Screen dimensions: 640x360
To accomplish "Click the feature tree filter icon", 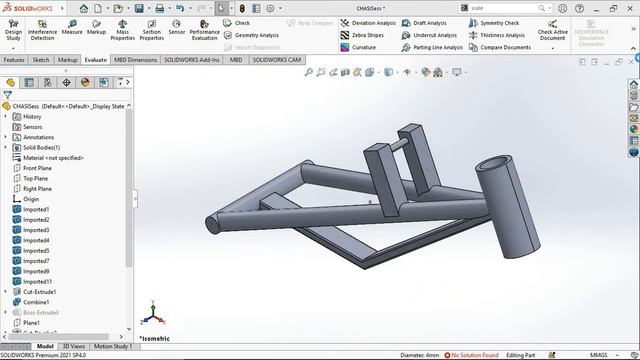I will tap(7, 95).
